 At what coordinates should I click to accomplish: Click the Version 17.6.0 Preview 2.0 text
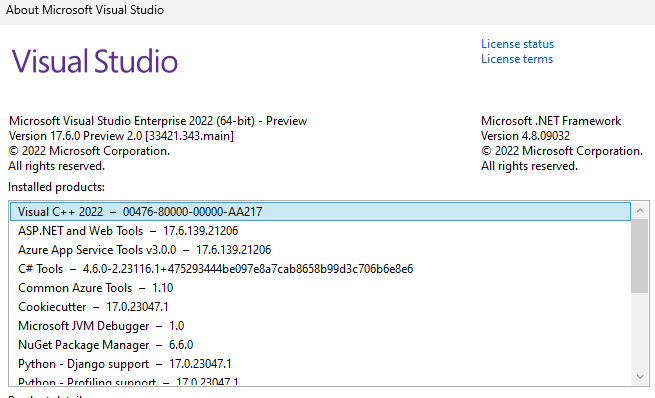[121, 136]
